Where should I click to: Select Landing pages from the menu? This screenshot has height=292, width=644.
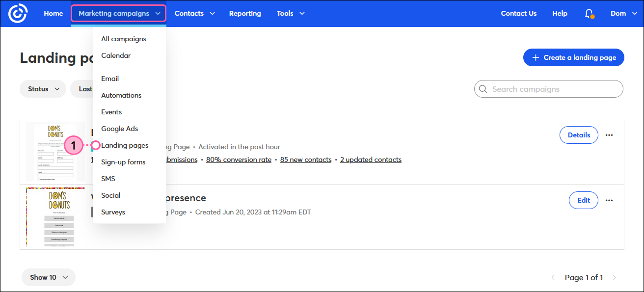point(125,145)
